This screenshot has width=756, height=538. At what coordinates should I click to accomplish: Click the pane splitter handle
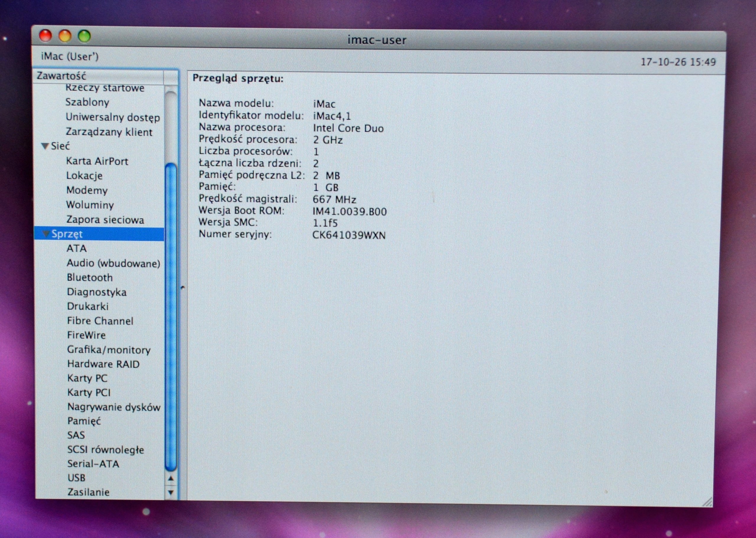(x=183, y=288)
